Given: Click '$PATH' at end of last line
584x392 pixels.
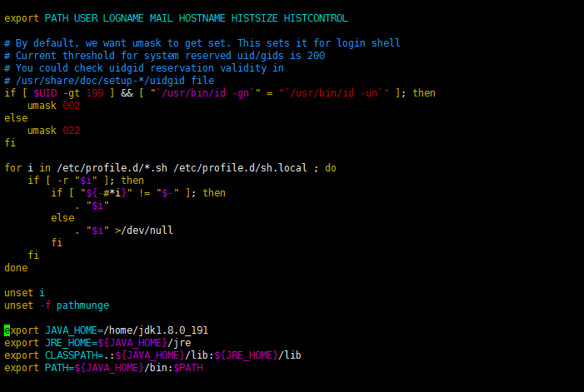Looking at the screenshot, I should [188, 368].
